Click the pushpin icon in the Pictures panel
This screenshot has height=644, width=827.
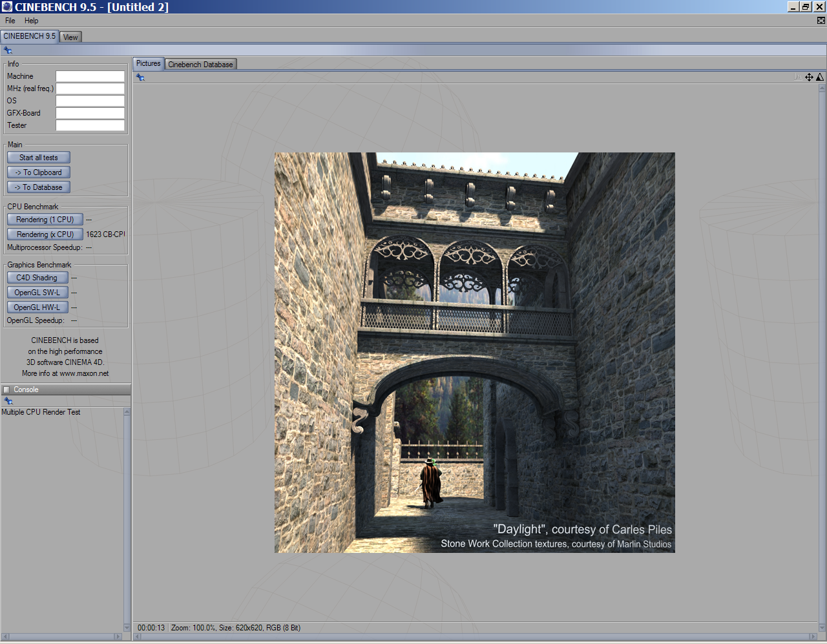tap(140, 78)
